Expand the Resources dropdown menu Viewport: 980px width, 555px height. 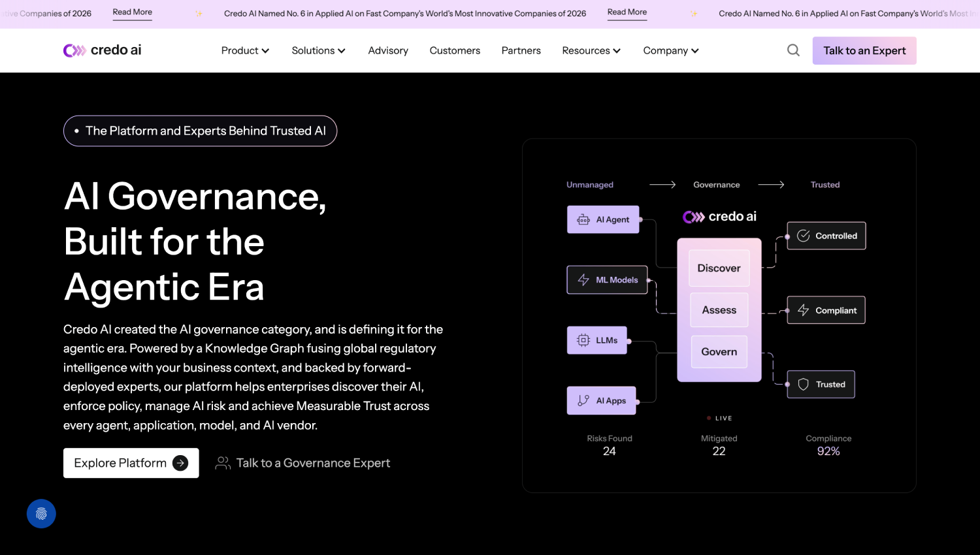(591, 50)
